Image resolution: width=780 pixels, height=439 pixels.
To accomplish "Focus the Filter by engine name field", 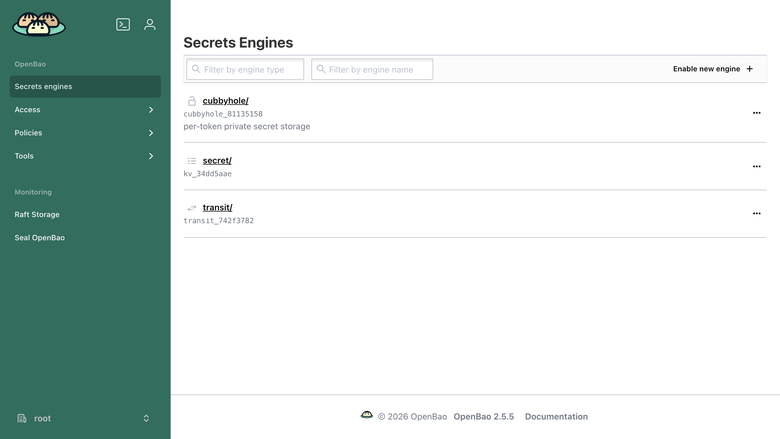I will 372,69.
